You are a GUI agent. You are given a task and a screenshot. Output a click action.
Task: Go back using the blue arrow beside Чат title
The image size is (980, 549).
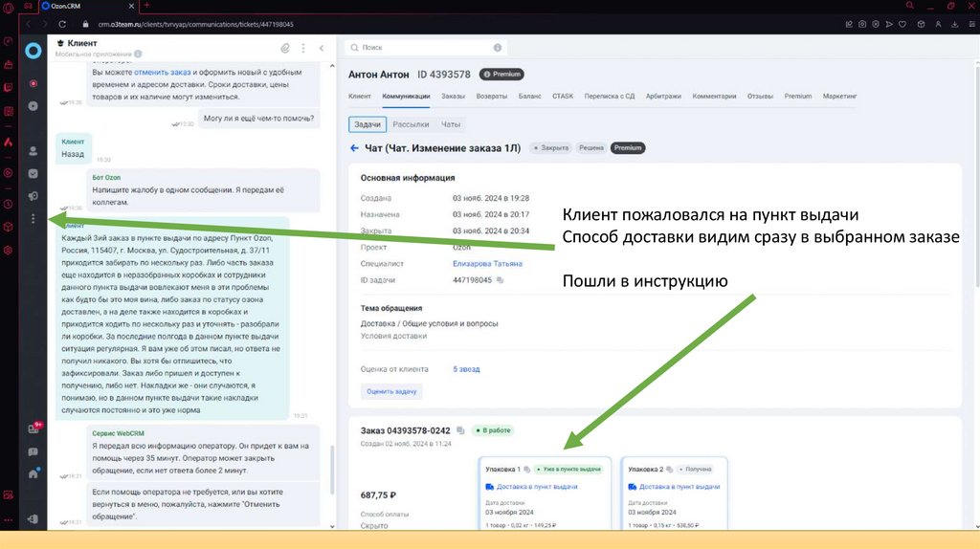[x=354, y=148]
